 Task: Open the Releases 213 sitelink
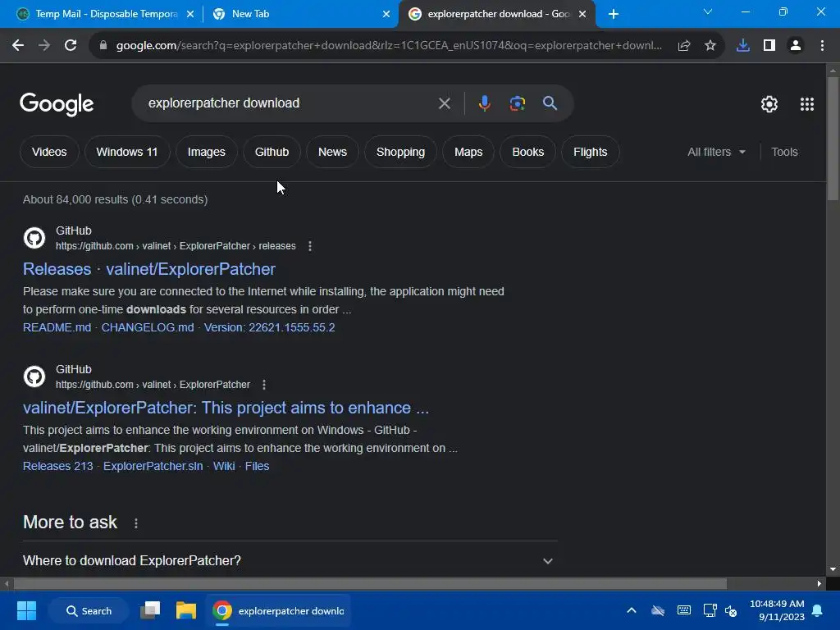[x=58, y=466]
